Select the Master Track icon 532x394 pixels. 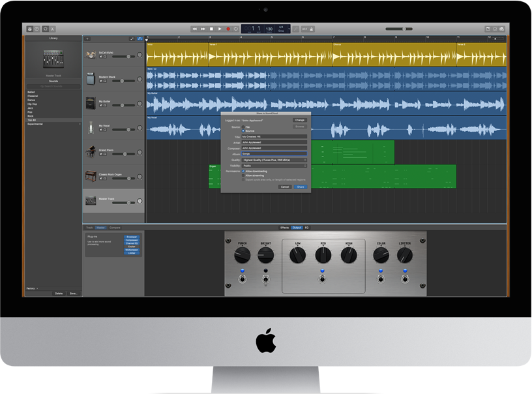(91, 200)
